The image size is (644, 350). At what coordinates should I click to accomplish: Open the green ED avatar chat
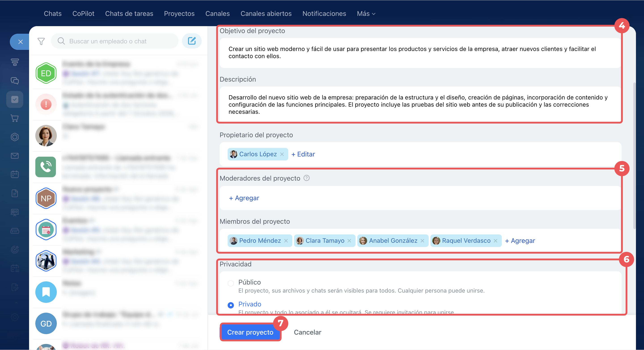[x=46, y=73]
